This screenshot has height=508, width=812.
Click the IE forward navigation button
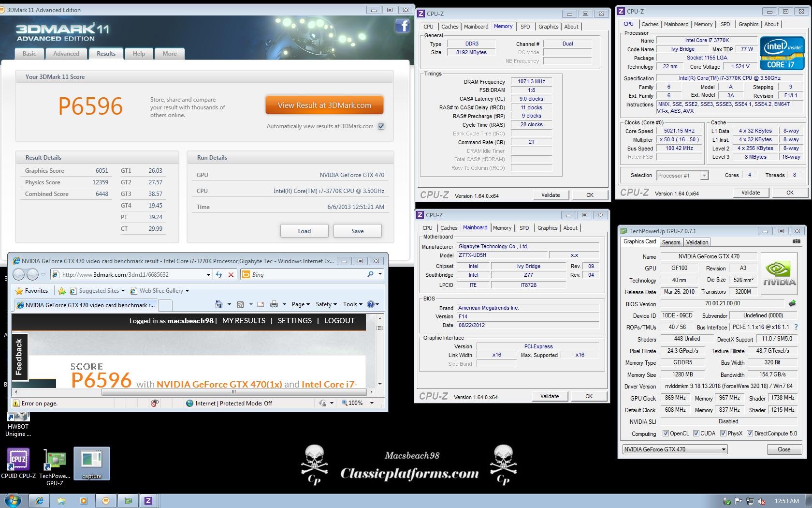tap(32, 274)
